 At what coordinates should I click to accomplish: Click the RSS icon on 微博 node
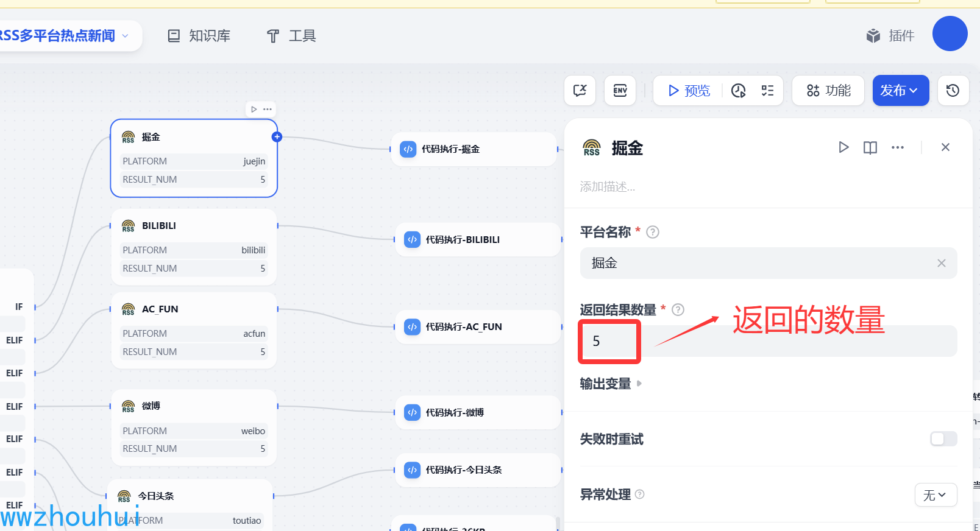pyautogui.click(x=128, y=406)
